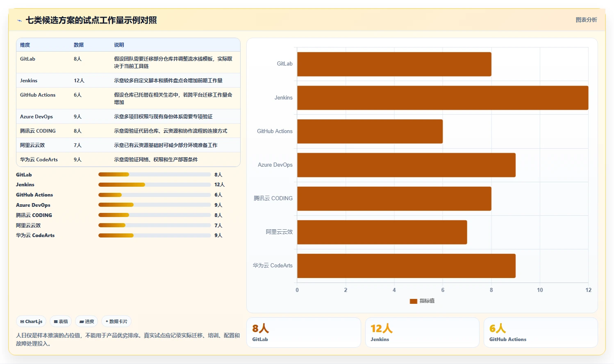The width and height of the screenshot is (614, 364).
Task: Click the Jenkins label in the progress list
Action: tap(25, 185)
